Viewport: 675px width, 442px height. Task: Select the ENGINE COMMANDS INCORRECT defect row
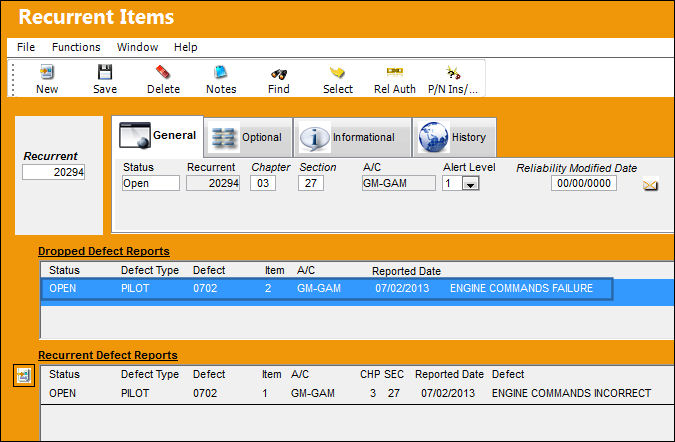click(x=357, y=393)
